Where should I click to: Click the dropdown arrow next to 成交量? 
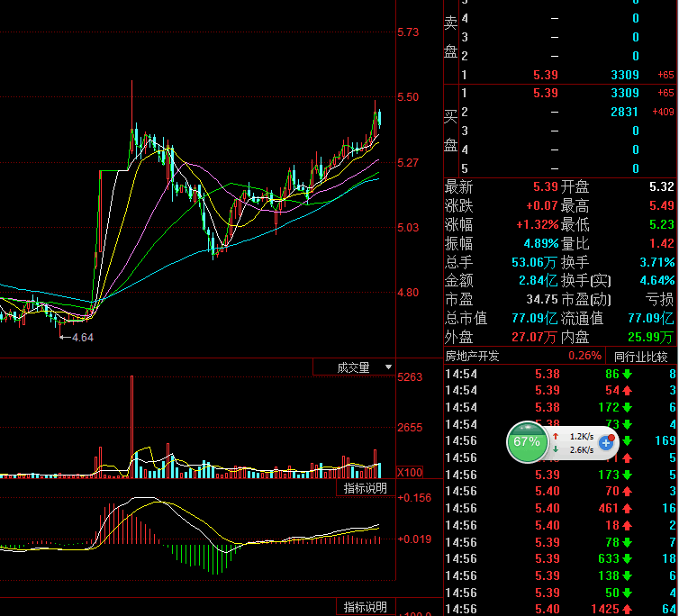(388, 393)
